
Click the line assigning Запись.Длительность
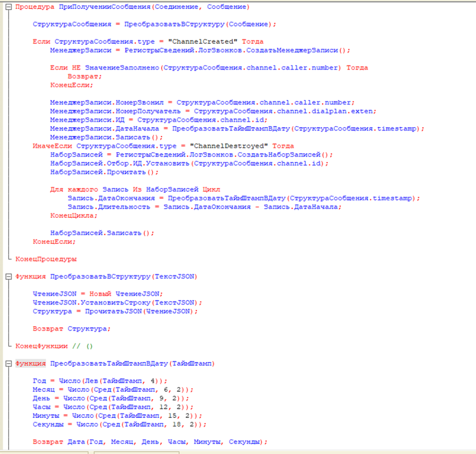click(x=204, y=207)
